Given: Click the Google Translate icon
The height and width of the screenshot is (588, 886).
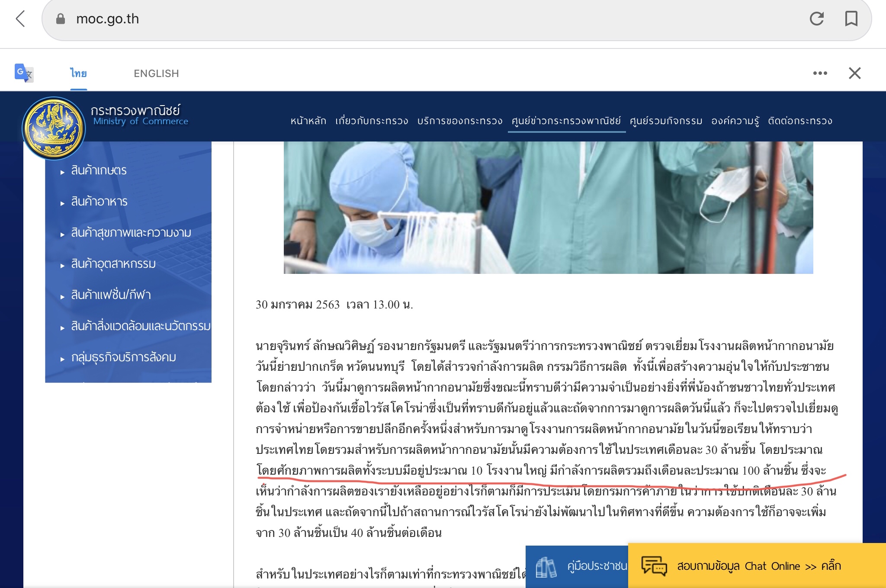Looking at the screenshot, I should (24, 73).
